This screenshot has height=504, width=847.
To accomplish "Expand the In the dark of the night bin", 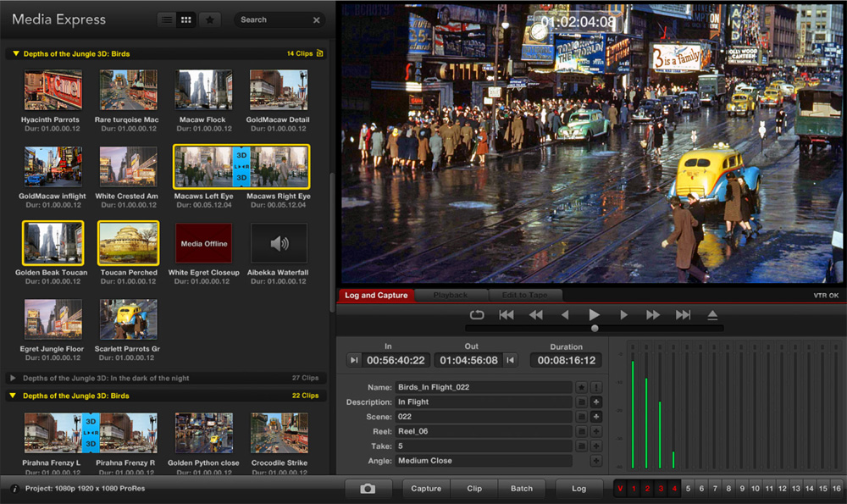I will point(13,379).
